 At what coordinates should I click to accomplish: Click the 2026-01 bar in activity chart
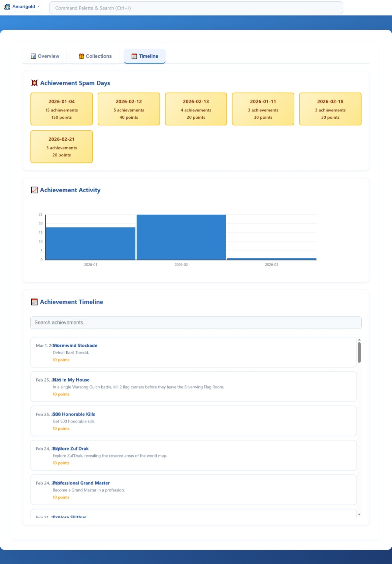[x=91, y=243]
